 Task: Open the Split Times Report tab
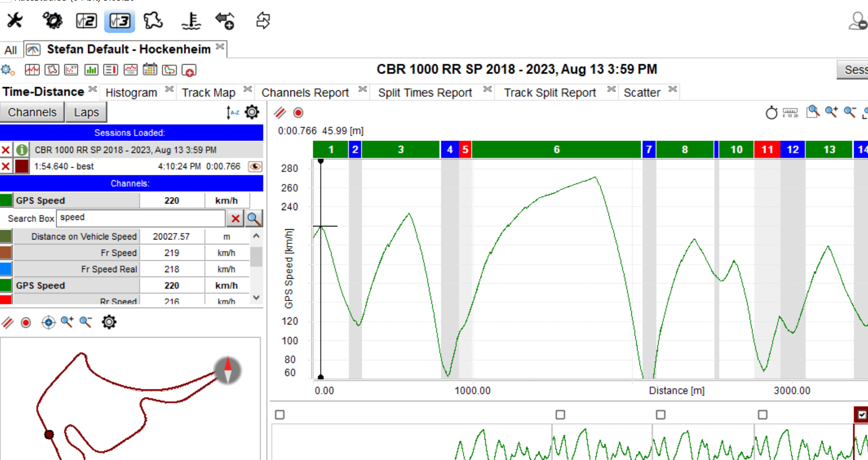tap(425, 93)
